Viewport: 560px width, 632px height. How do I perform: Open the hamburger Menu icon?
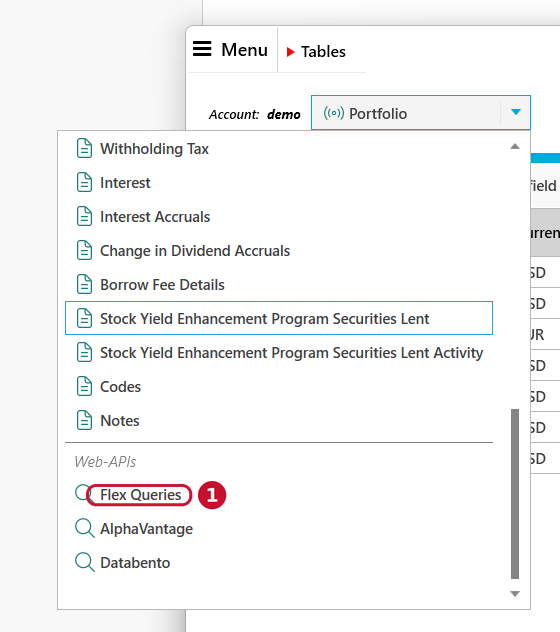click(202, 49)
